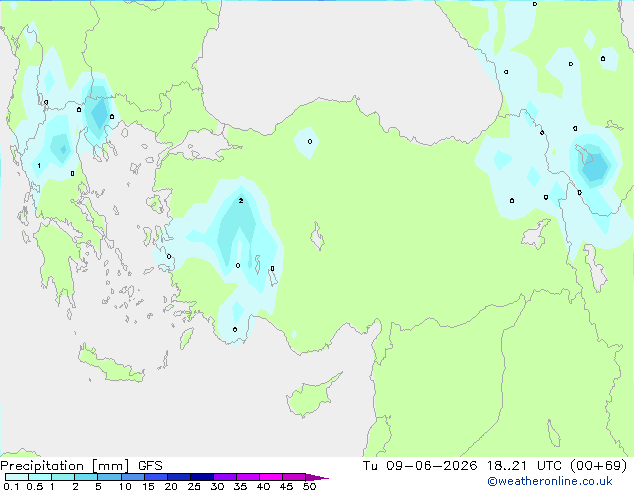Pick the legend swatch between 40 and 45

point(271,477)
